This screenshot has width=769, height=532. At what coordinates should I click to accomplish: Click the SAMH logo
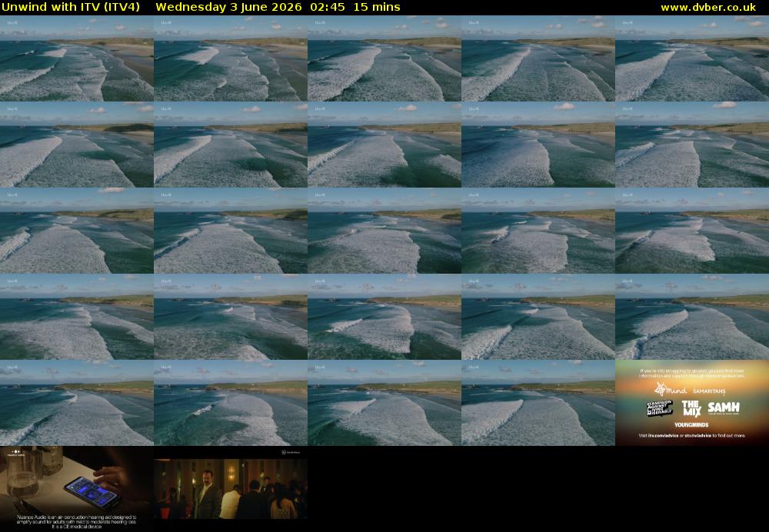tap(724, 407)
